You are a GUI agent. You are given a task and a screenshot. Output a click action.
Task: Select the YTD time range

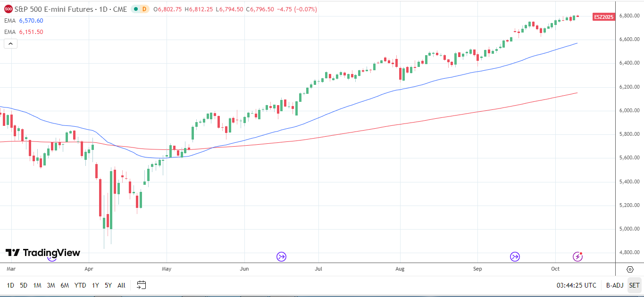point(80,285)
